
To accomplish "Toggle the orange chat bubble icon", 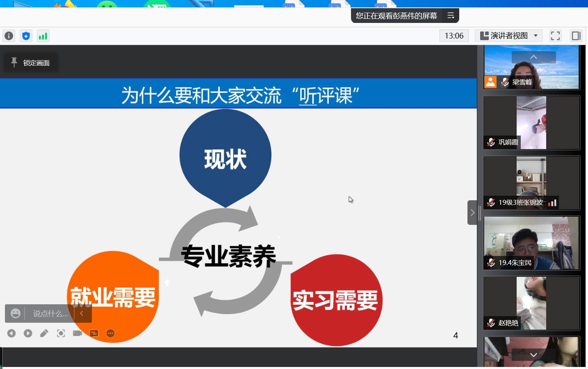I will 94,333.
